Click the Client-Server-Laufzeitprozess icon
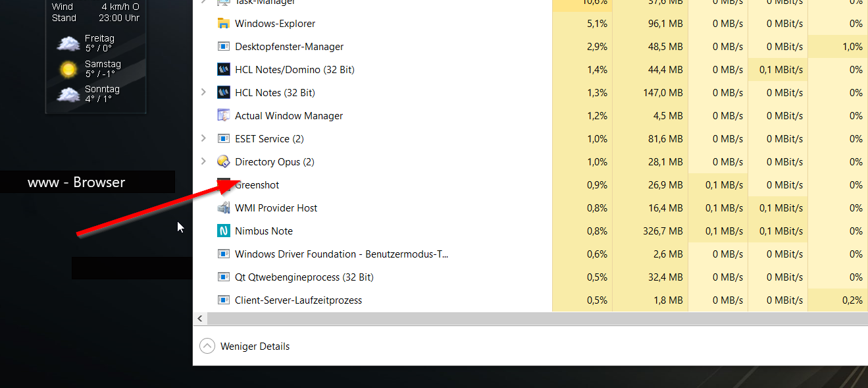This screenshot has height=388, width=868. pos(224,300)
